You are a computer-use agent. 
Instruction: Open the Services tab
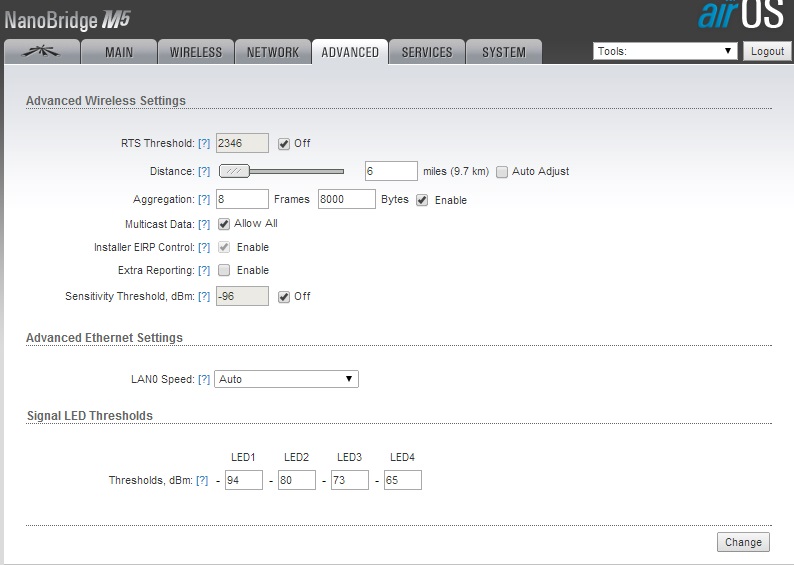427,52
